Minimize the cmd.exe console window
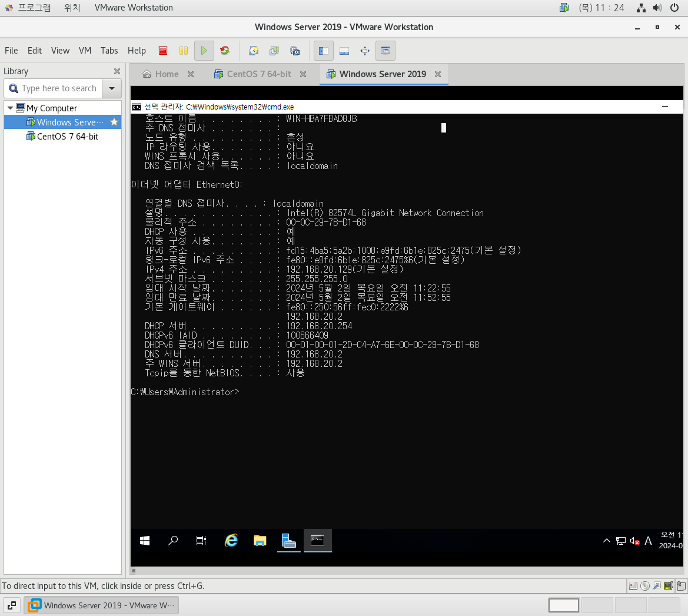Viewport: 688px width, 616px height. 665,107
